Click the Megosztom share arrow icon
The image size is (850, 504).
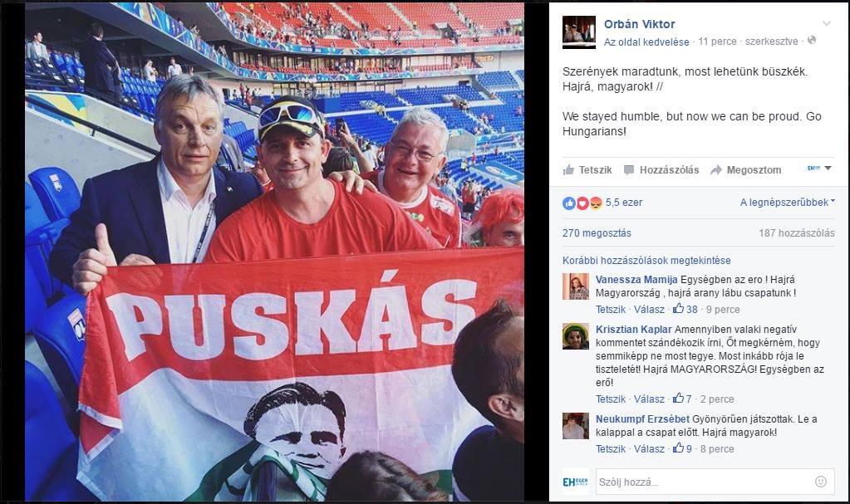click(x=715, y=170)
